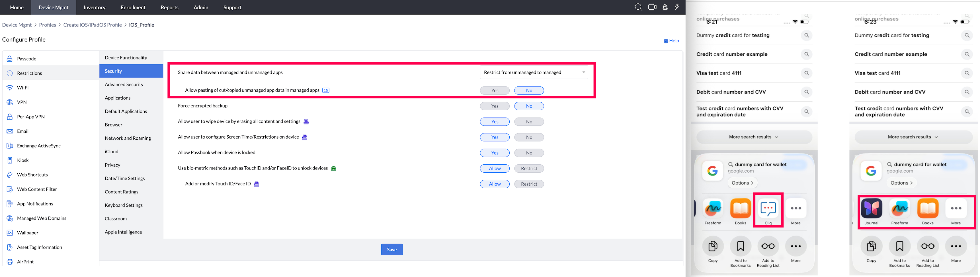Expand More search results
980x277 pixels.
(754, 137)
